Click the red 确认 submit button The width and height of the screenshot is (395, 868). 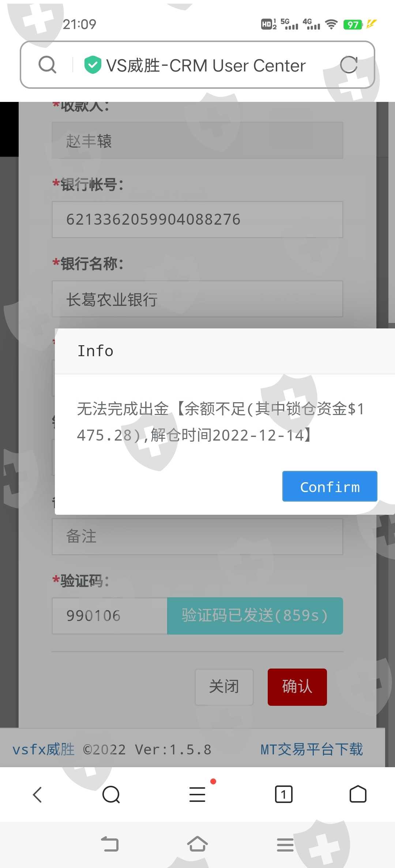pyautogui.click(x=297, y=687)
